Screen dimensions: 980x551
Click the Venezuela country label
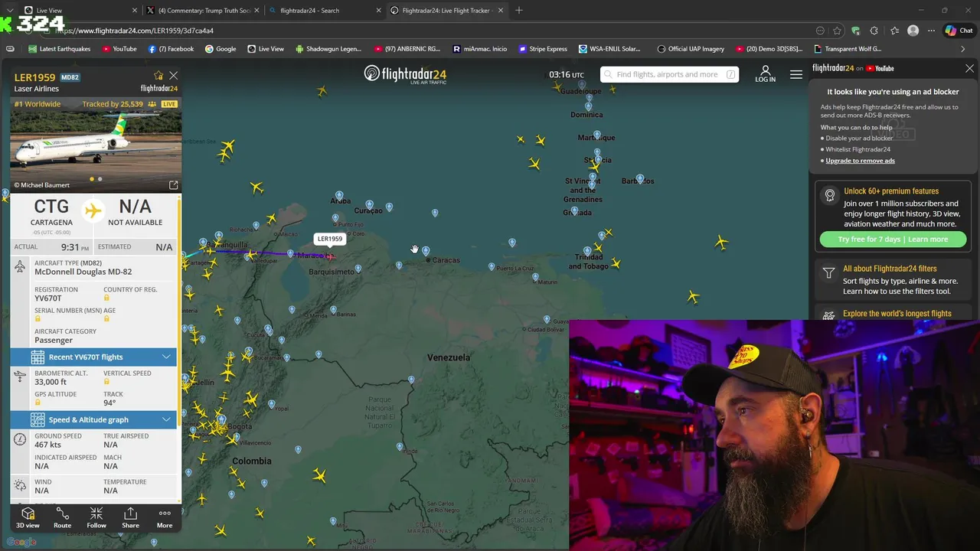[449, 357]
